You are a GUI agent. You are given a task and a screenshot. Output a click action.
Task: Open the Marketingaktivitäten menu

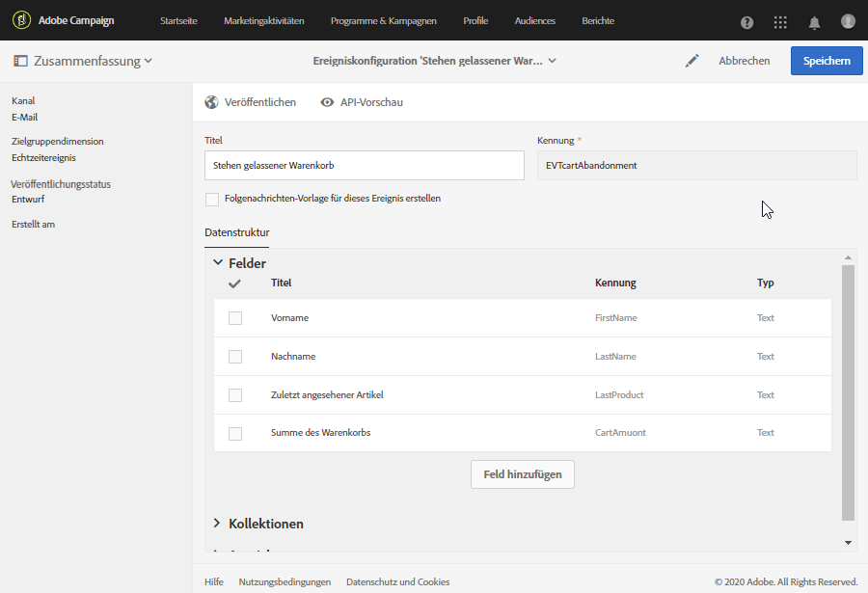pos(263,21)
